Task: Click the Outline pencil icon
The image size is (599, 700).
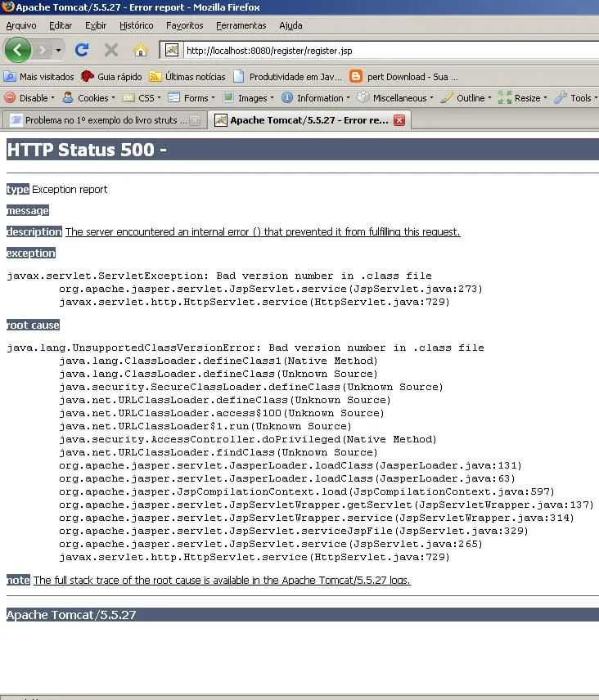Action: [447, 97]
